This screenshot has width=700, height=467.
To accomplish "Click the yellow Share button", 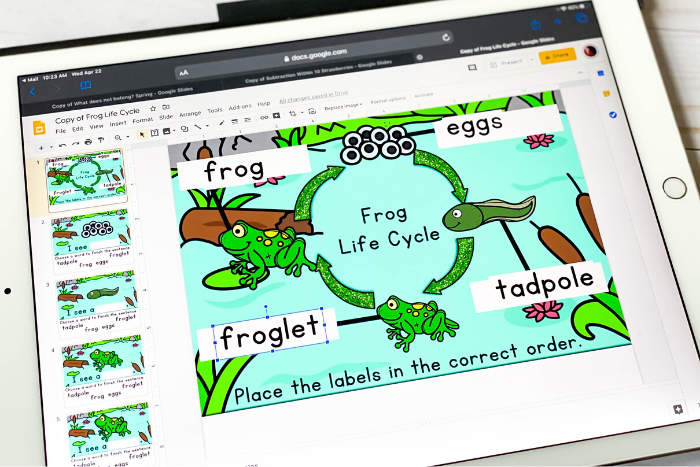I will click(557, 55).
